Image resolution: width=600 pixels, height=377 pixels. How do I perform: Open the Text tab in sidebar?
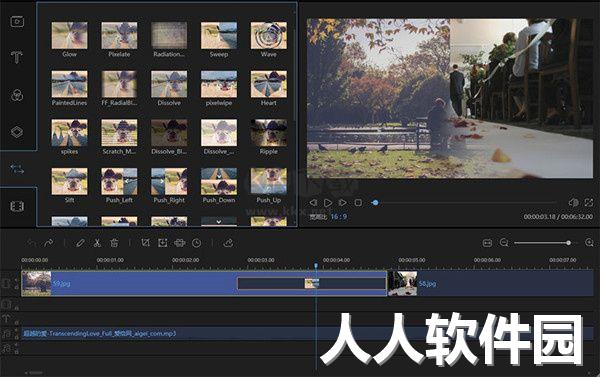click(x=16, y=57)
